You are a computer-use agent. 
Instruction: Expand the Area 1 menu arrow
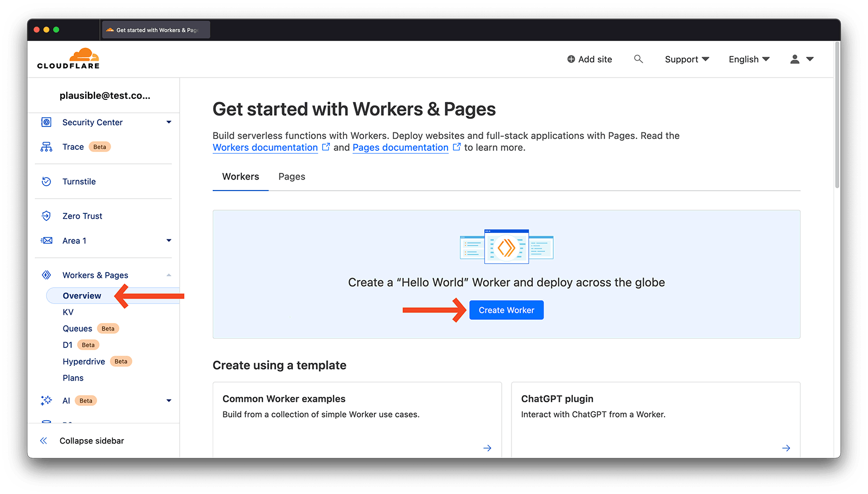tap(169, 240)
